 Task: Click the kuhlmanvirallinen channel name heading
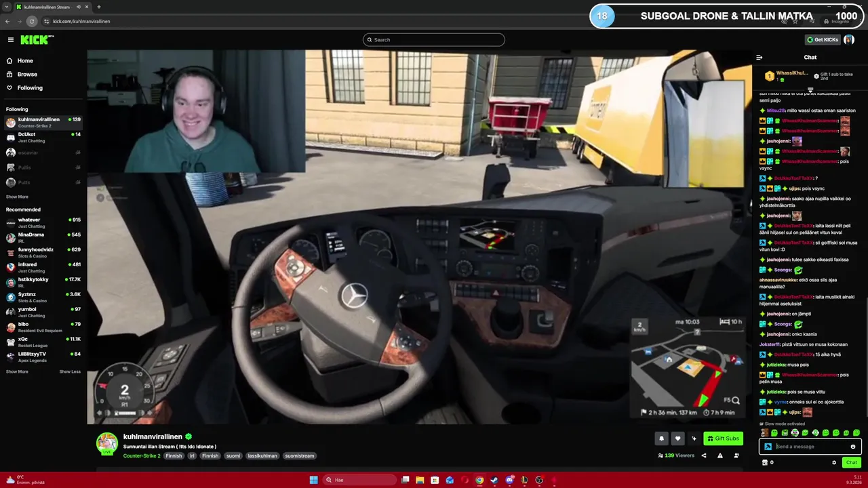pos(153,437)
